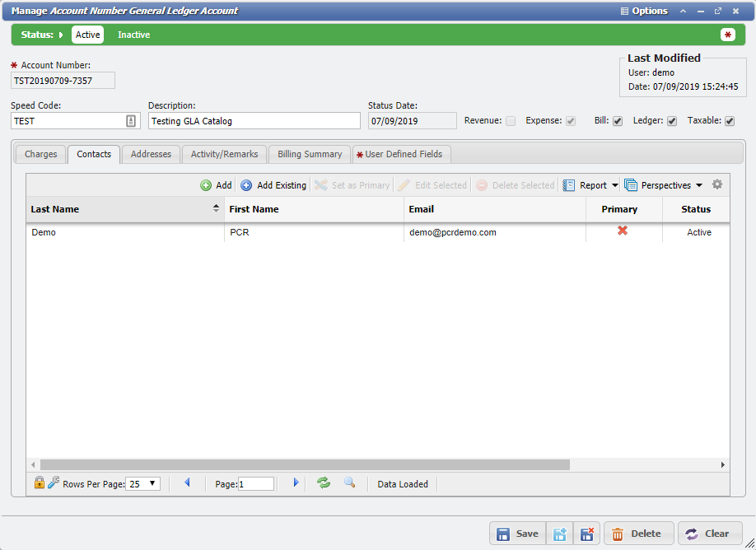
Task: Click the Delete button
Action: (638, 533)
